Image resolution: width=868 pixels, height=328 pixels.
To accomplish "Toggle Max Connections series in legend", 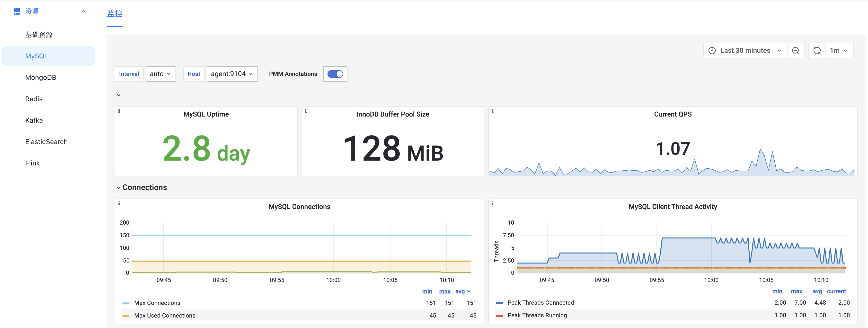I will (157, 303).
